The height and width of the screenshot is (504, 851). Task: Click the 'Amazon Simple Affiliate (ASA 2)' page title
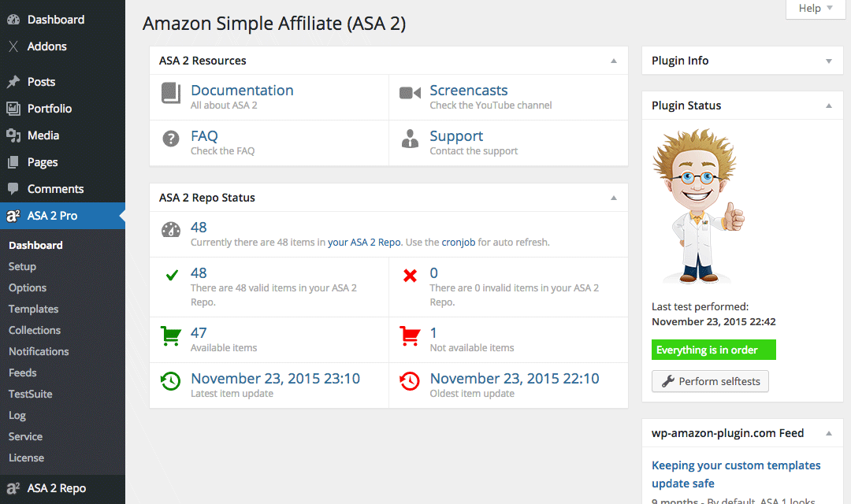coord(274,24)
